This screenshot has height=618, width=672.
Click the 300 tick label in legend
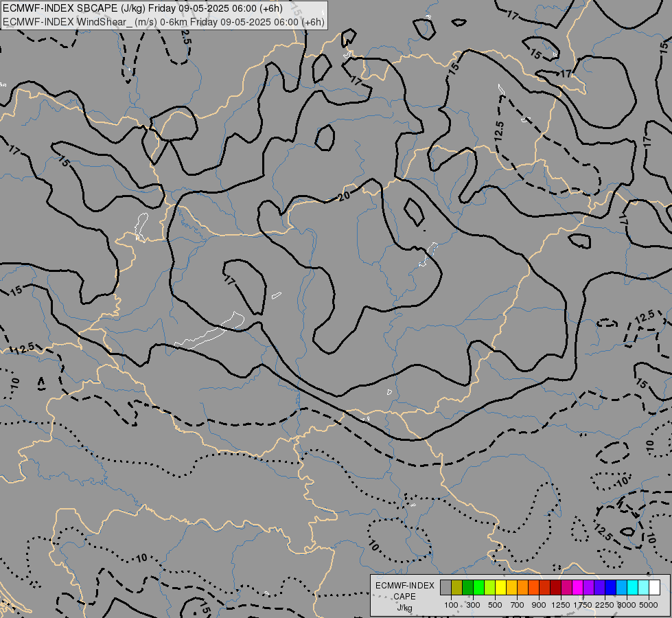(x=473, y=605)
